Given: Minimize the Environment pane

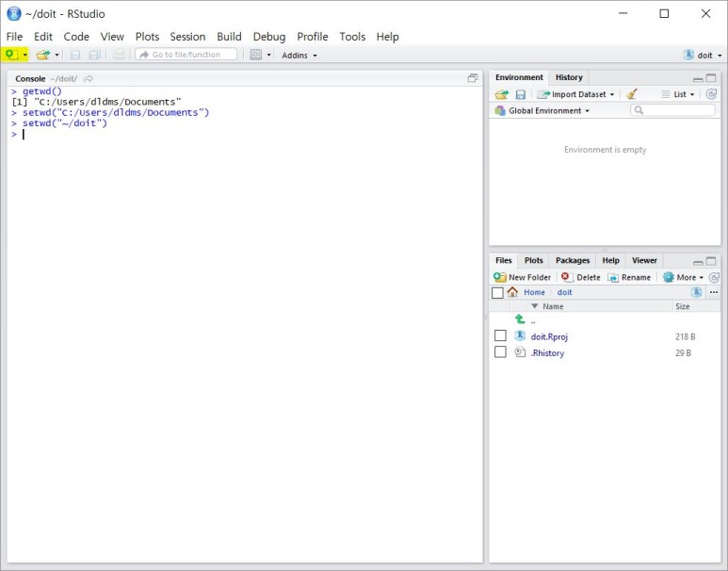Looking at the screenshot, I should (698, 78).
